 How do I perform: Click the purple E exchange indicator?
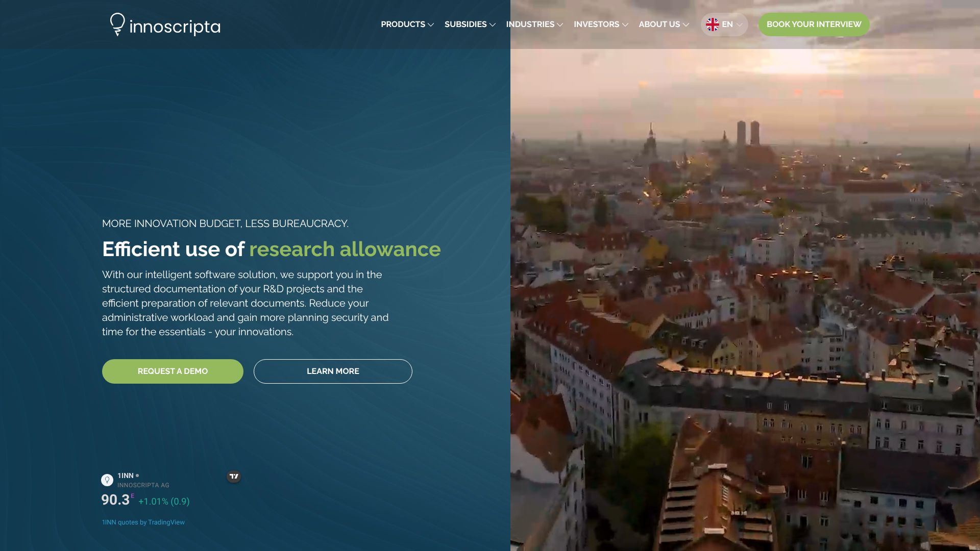[x=133, y=496]
